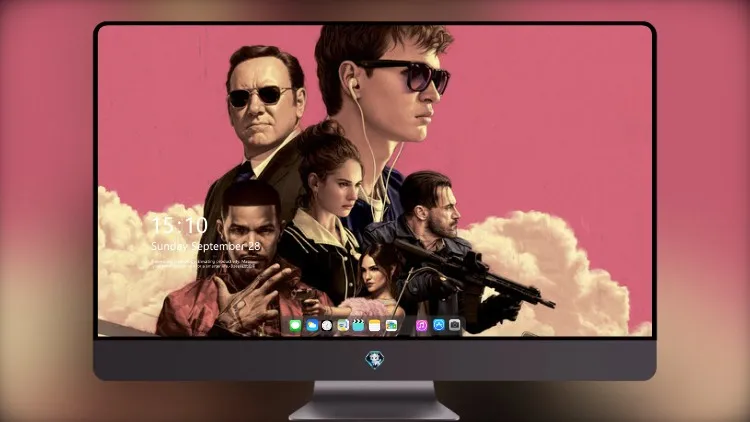Launch the blue App Store icon
This screenshot has width=750, height=422.
[439, 325]
